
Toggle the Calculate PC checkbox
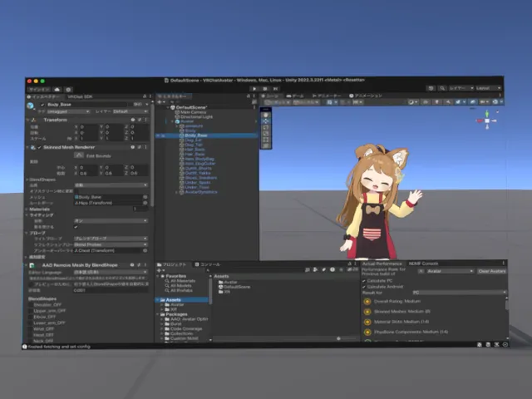[x=364, y=281]
